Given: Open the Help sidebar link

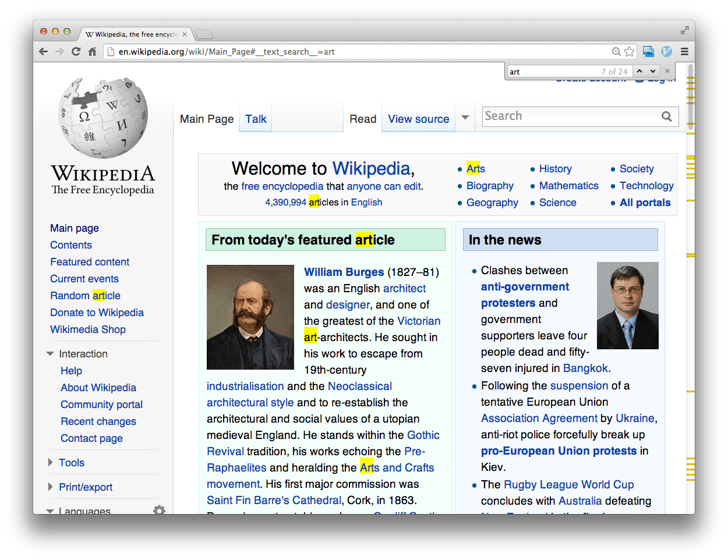Looking at the screenshot, I should click(x=71, y=371).
